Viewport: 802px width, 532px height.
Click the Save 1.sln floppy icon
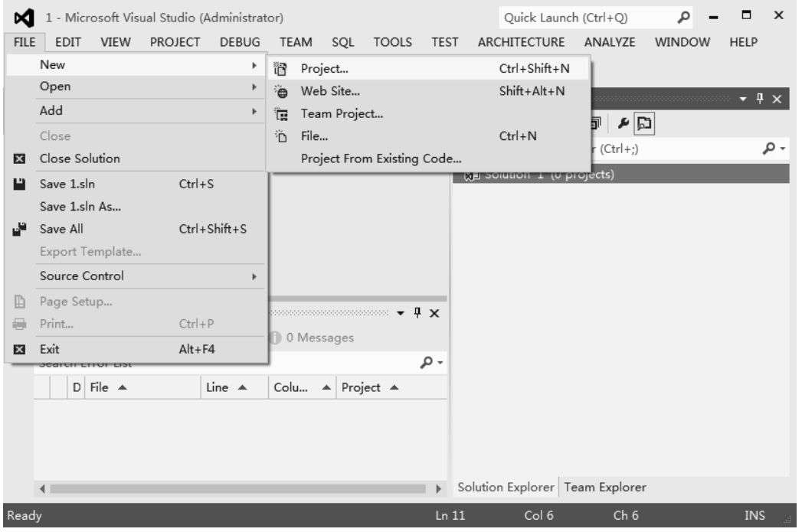(19, 184)
